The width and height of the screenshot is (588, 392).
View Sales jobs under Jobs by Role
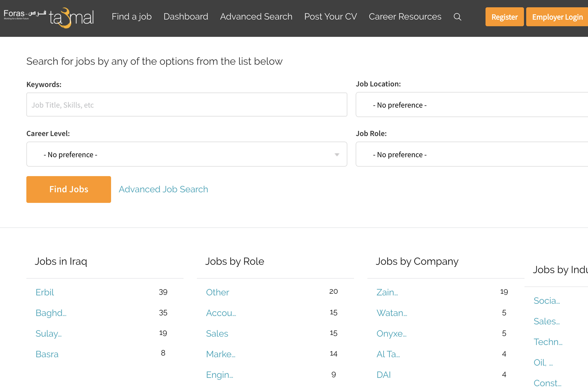(x=217, y=334)
